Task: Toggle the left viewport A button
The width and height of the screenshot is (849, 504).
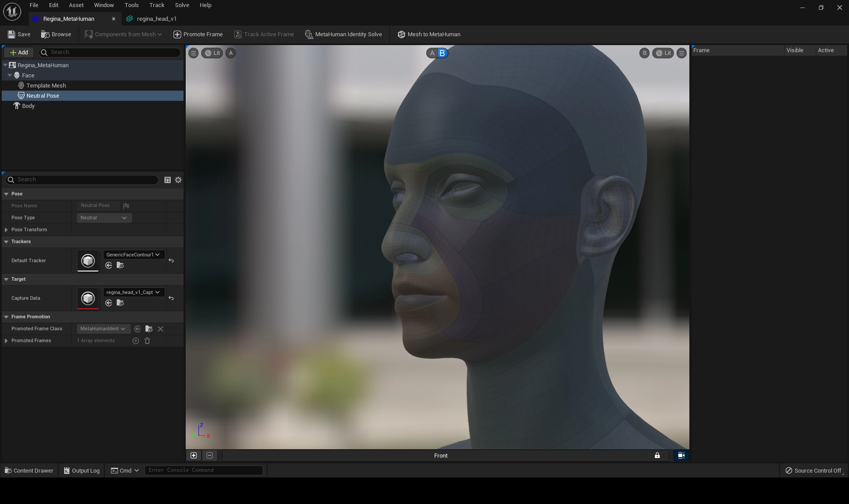Action: click(230, 53)
